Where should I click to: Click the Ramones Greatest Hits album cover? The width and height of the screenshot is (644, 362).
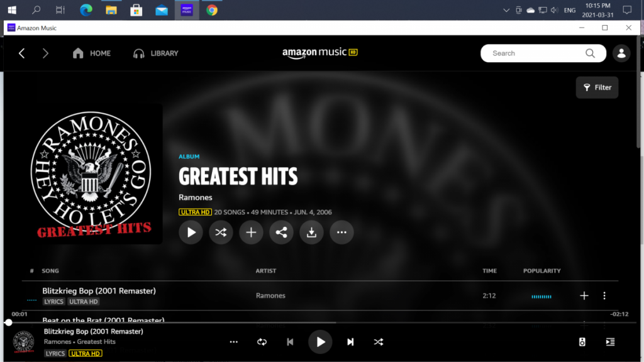tap(91, 174)
